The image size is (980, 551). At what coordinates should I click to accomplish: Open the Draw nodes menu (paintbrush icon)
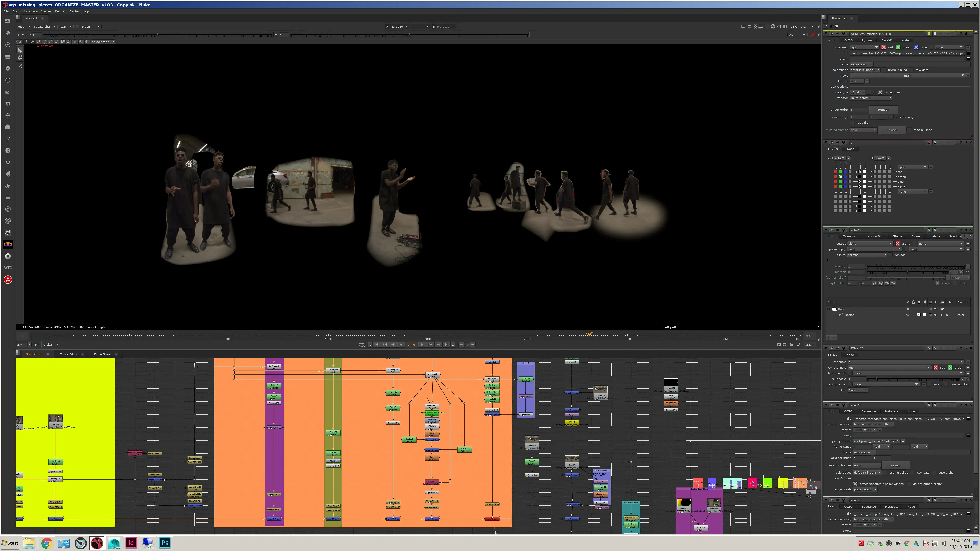(x=8, y=33)
